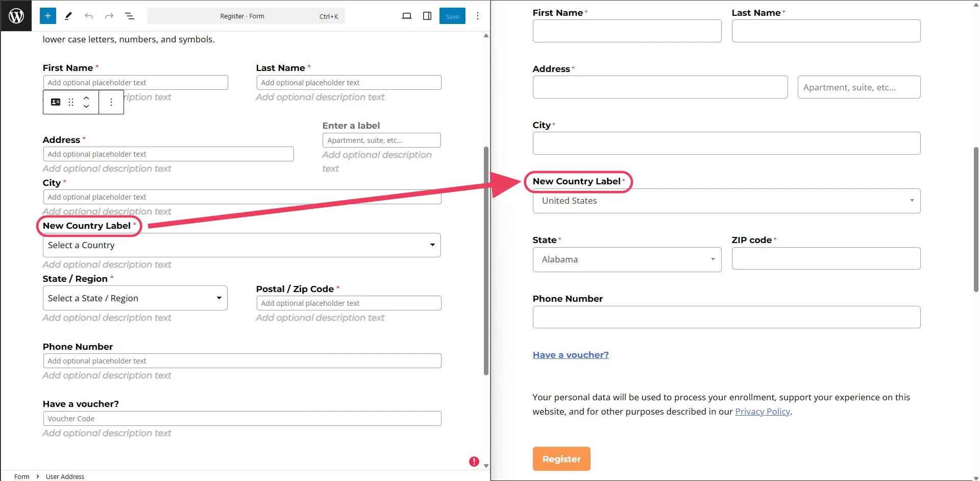This screenshot has height=481, width=980.
Task: Select the User Address breadcrumb entry
Action: pos(65,476)
